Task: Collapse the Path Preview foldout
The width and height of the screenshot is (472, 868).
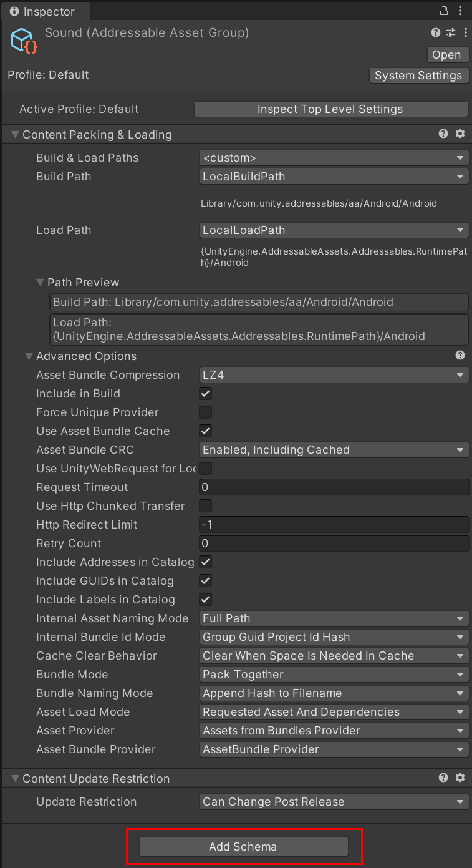Action: pyautogui.click(x=41, y=283)
